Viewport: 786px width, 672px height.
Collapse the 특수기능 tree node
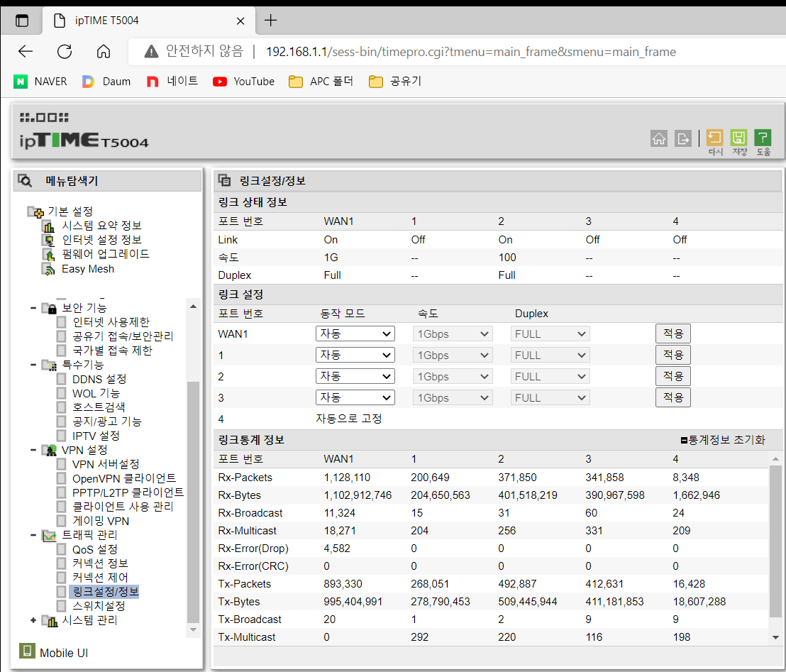(33, 365)
